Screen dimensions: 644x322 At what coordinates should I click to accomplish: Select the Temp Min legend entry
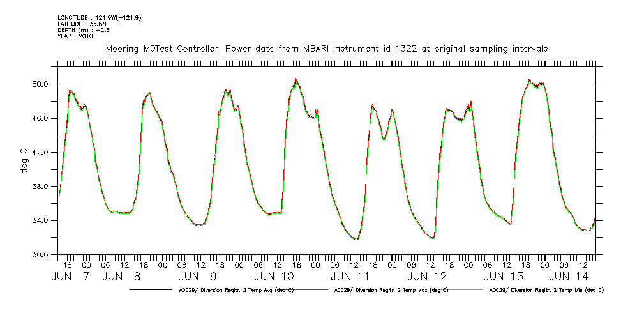point(546,290)
